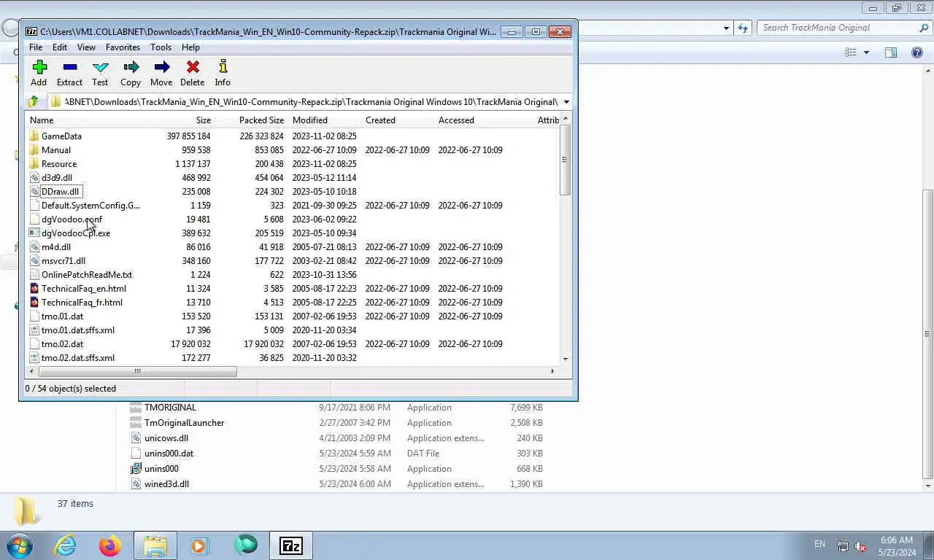934x560 pixels.
Task: Select the DDraw.dll file
Action: 60,191
